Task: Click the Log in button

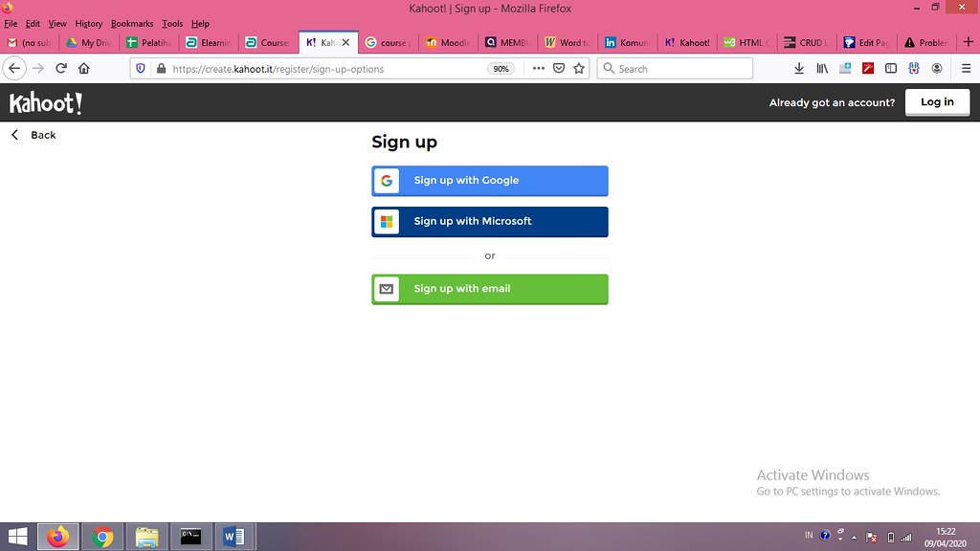Action: (x=937, y=102)
